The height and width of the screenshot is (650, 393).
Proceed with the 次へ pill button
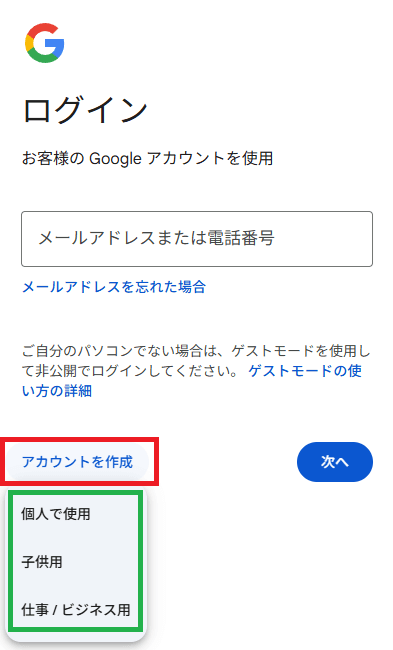[x=335, y=462]
